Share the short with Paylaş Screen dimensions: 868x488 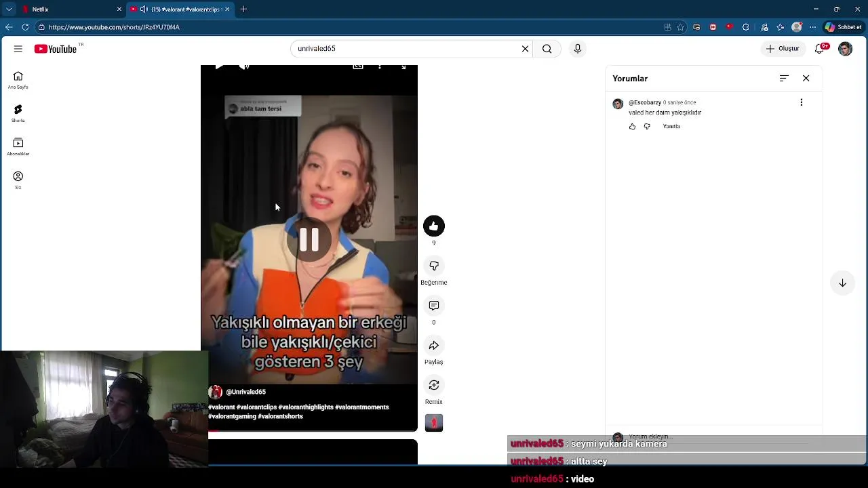pos(434,345)
